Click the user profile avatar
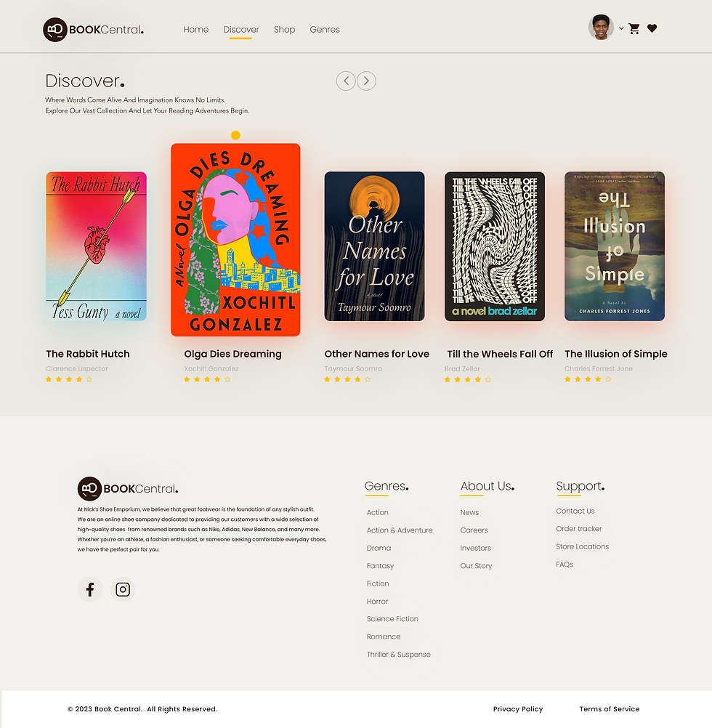 601,28
